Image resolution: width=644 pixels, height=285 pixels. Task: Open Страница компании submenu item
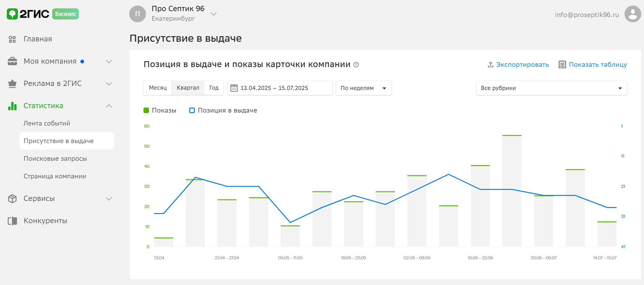pyautogui.click(x=55, y=176)
